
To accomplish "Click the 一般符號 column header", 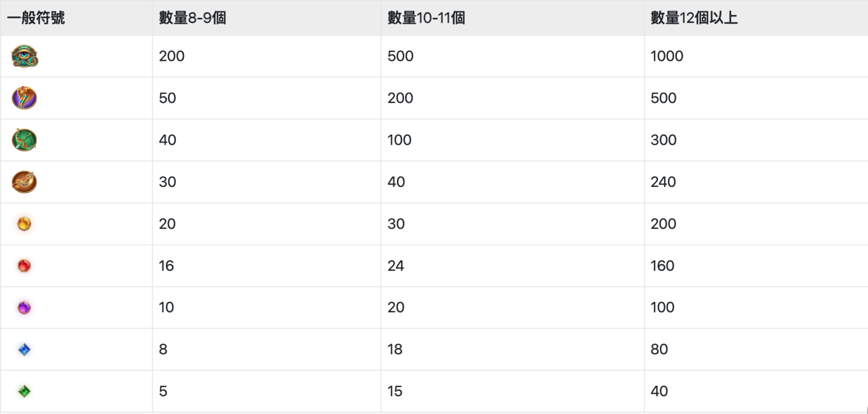I will click(36, 18).
